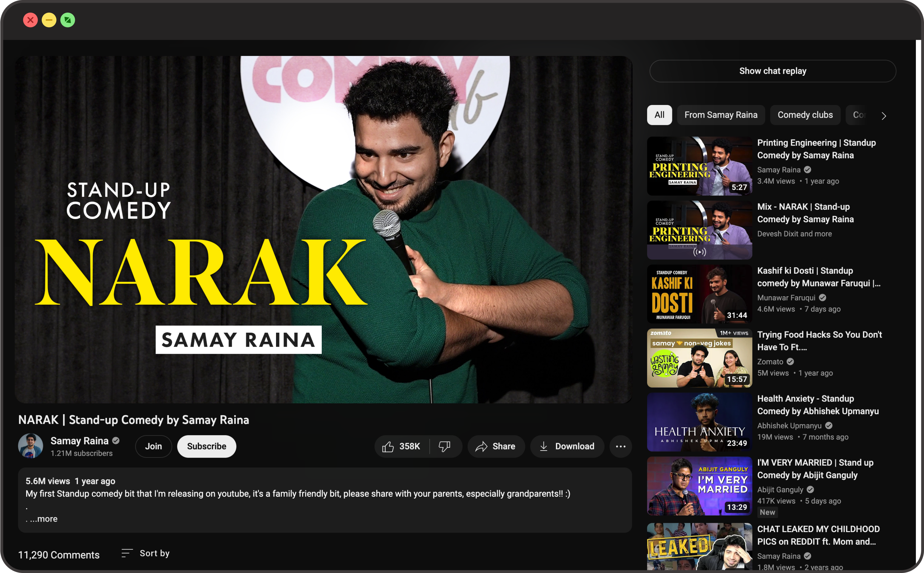
Task: Open Samay Raina channel name link
Action: pyautogui.click(x=80, y=441)
